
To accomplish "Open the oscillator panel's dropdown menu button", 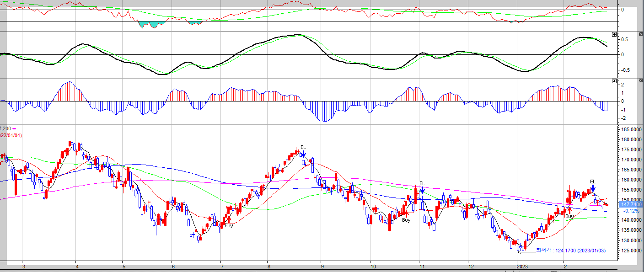I will point(614,35).
